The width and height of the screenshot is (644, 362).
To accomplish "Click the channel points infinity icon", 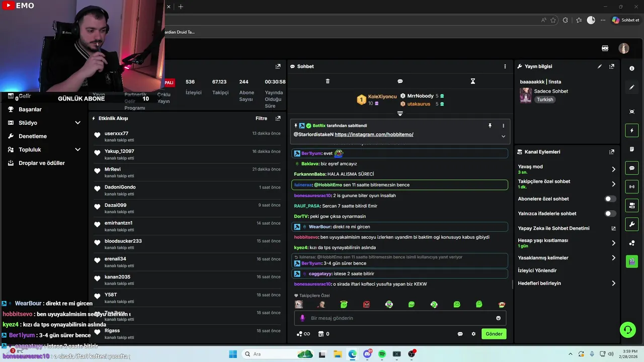I will click(303, 334).
